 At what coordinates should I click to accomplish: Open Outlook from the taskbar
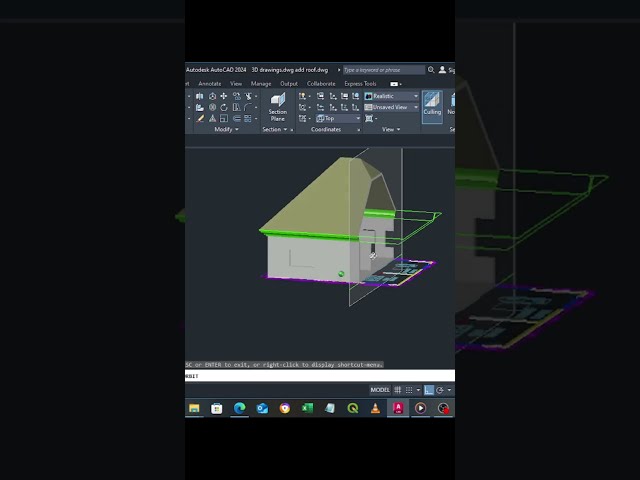point(262,408)
